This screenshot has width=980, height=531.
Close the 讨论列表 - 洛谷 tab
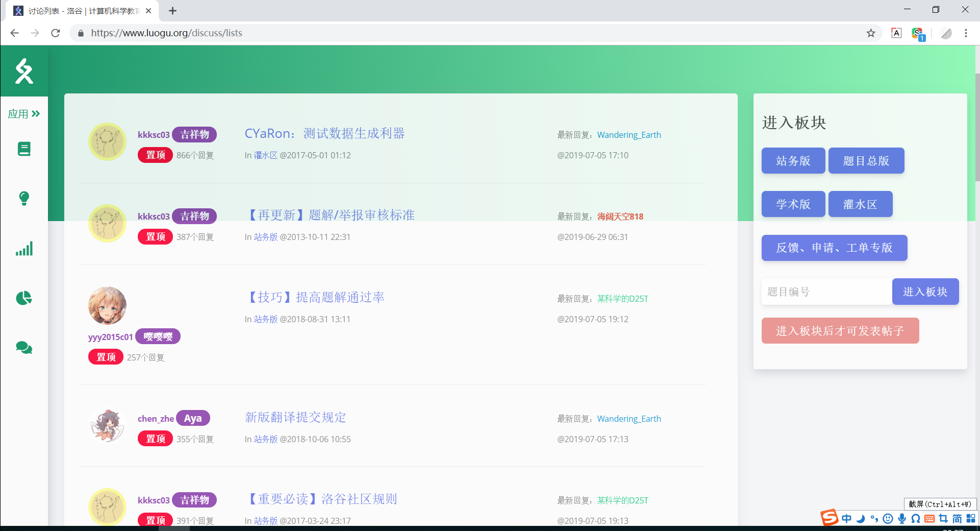(x=148, y=11)
